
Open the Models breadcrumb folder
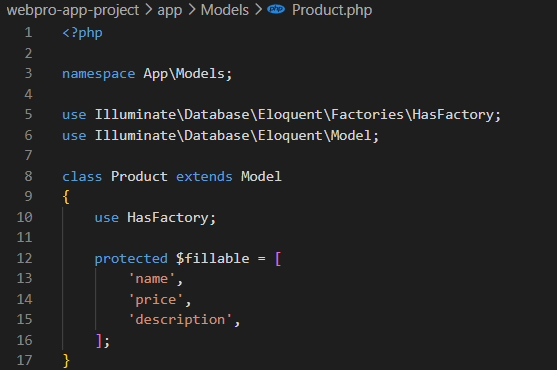pos(225,10)
